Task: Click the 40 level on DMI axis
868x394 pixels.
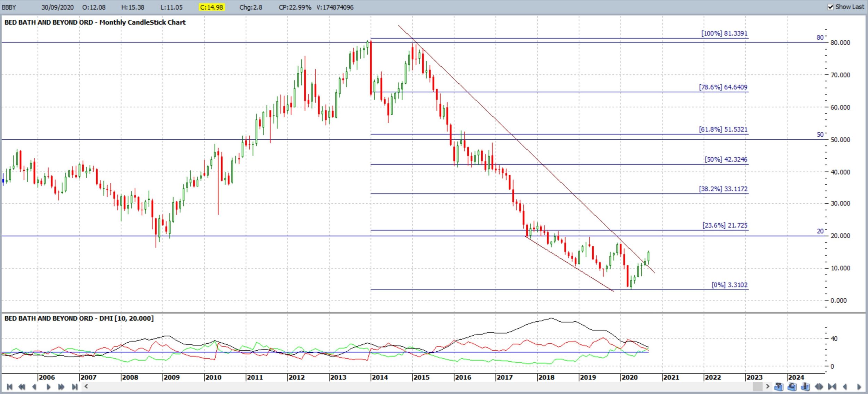Action: tap(834, 339)
